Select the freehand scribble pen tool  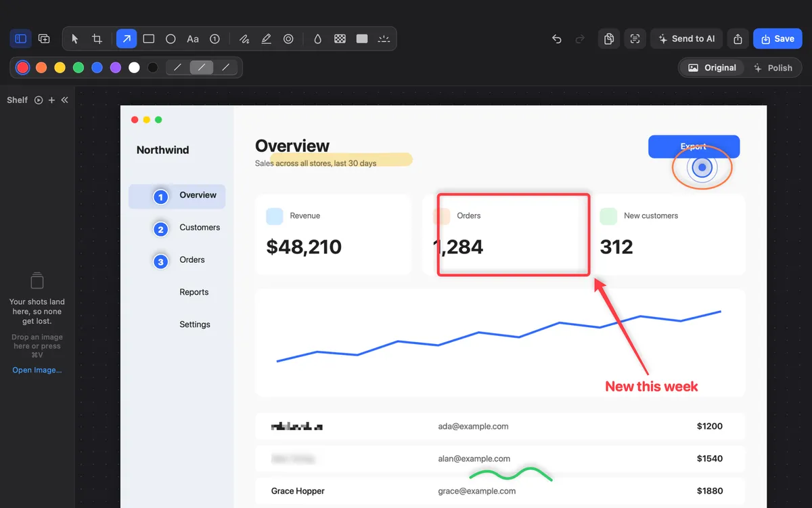click(x=244, y=39)
